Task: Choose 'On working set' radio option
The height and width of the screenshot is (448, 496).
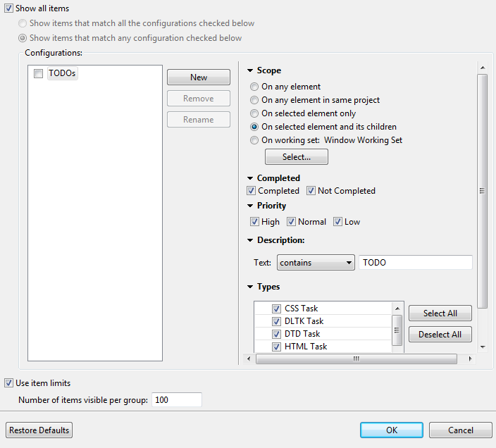Action: tap(255, 140)
